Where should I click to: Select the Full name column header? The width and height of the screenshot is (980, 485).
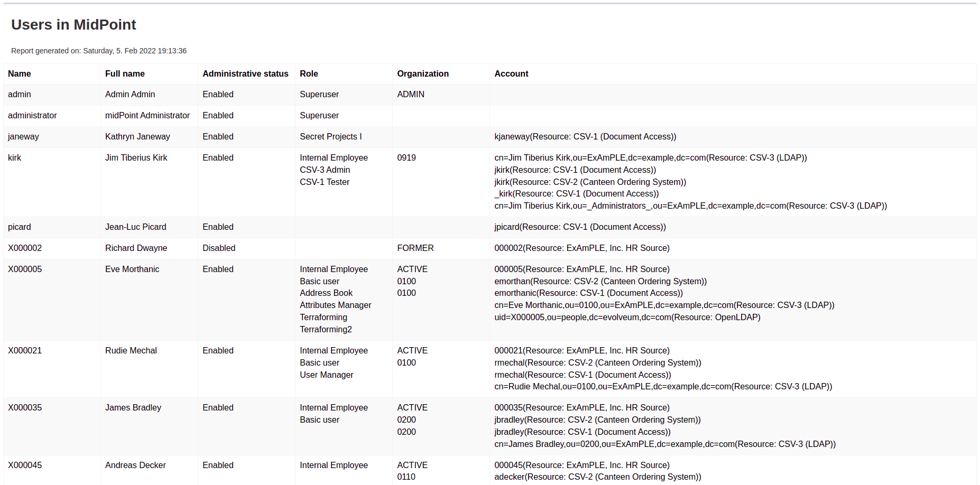click(x=125, y=74)
